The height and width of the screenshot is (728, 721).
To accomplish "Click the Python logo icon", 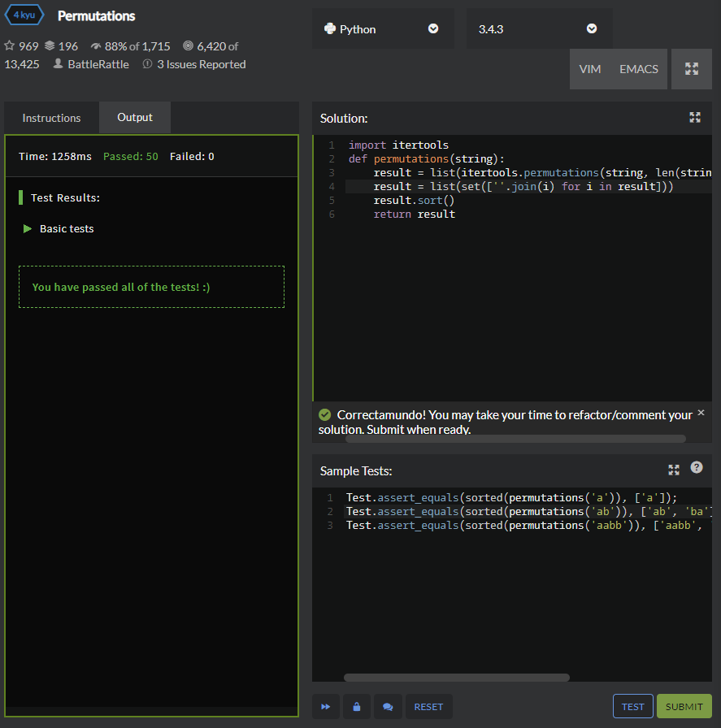I will tap(330, 28).
